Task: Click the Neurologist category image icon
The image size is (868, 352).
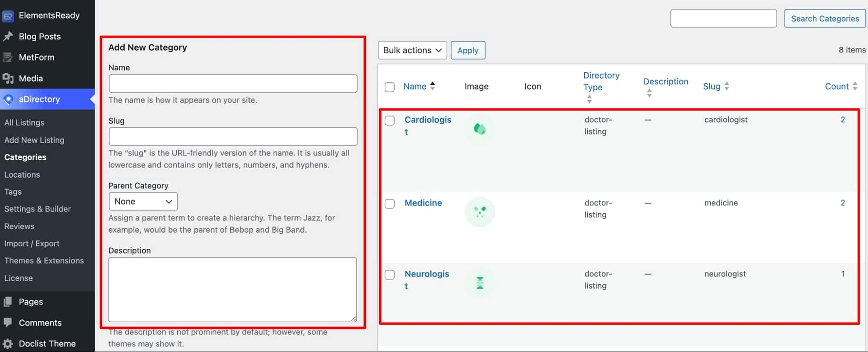Action: [480, 283]
